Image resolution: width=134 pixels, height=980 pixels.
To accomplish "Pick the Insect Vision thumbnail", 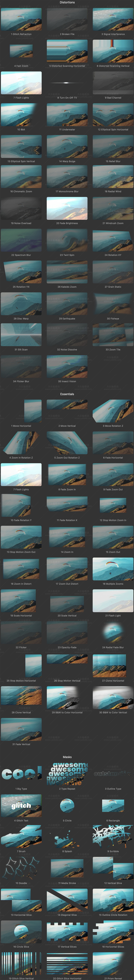I will 67,366.
